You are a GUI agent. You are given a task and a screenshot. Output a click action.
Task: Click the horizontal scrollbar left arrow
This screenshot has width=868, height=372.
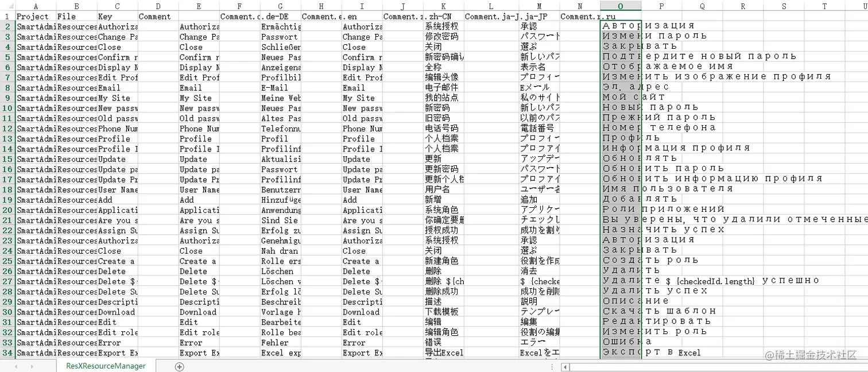[x=565, y=366]
